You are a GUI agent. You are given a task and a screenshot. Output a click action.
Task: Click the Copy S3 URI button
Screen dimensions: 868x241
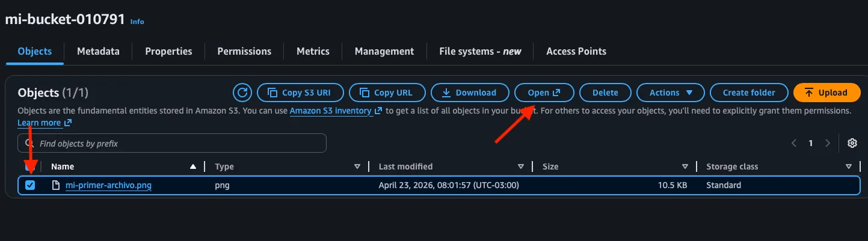(x=301, y=93)
